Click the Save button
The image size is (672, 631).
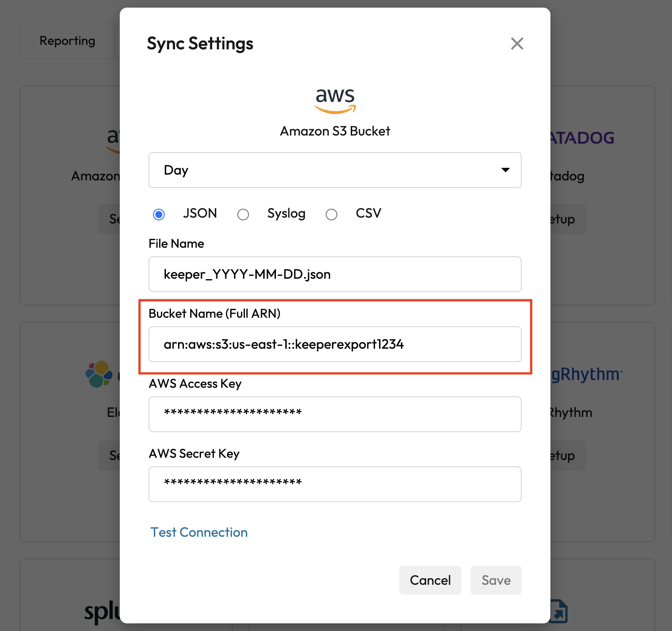click(496, 580)
